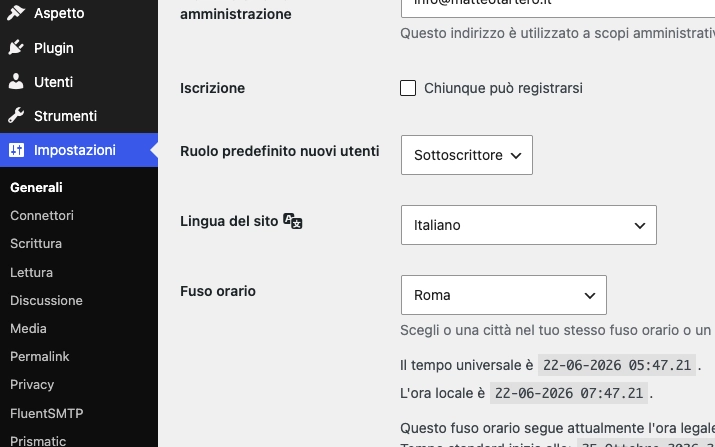The image size is (715, 447).
Task: Open the Media settings page
Action: (x=28, y=328)
